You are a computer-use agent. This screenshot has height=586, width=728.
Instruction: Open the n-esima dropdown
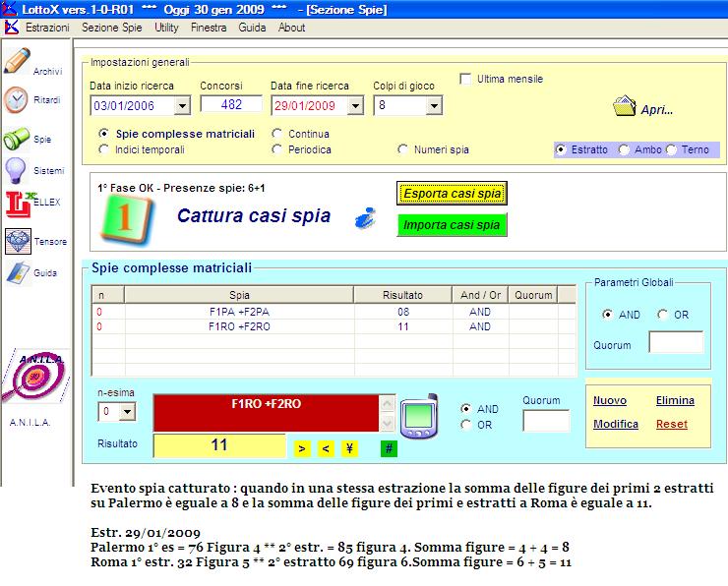[127, 412]
